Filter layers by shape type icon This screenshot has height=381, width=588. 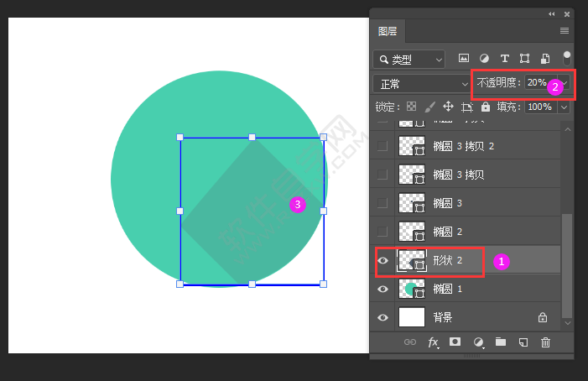(x=524, y=59)
